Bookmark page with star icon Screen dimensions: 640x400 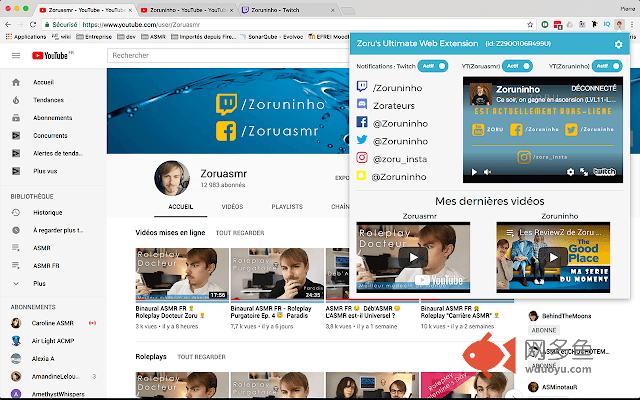click(x=530, y=24)
